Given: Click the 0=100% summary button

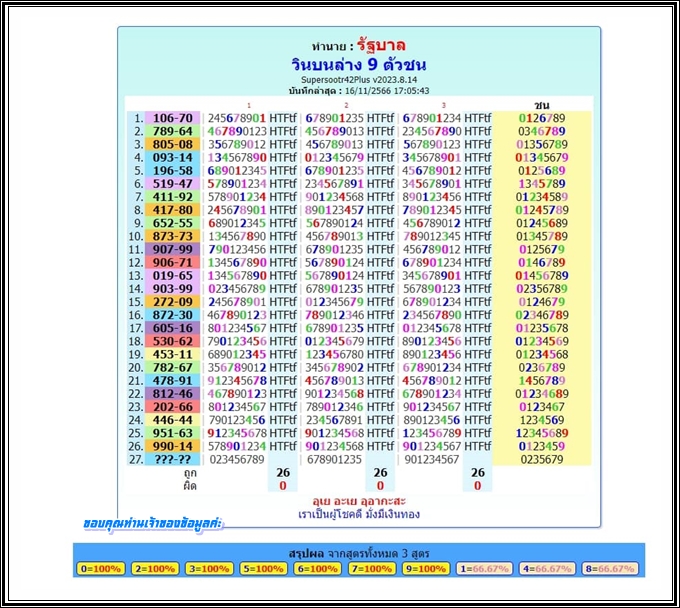Looking at the screenshot, I should pos(101,569).
